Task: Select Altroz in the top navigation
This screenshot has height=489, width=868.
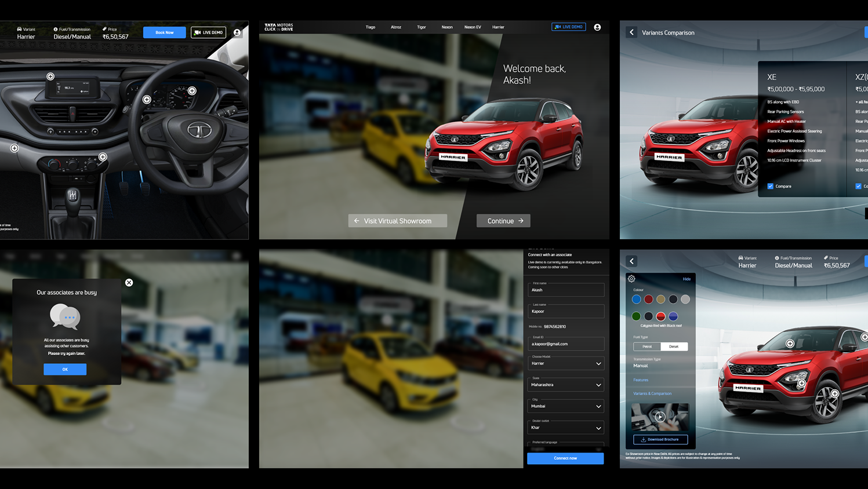Action: (396, 27)
